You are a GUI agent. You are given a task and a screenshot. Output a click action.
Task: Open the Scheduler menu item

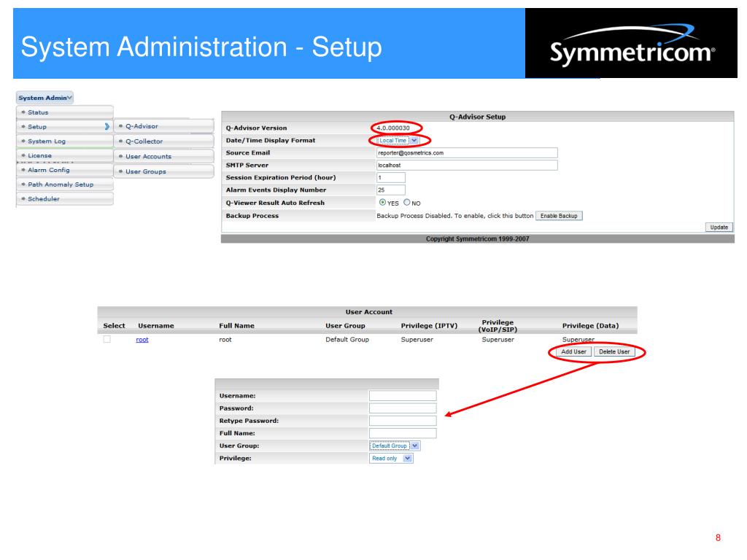coord(65,198)
